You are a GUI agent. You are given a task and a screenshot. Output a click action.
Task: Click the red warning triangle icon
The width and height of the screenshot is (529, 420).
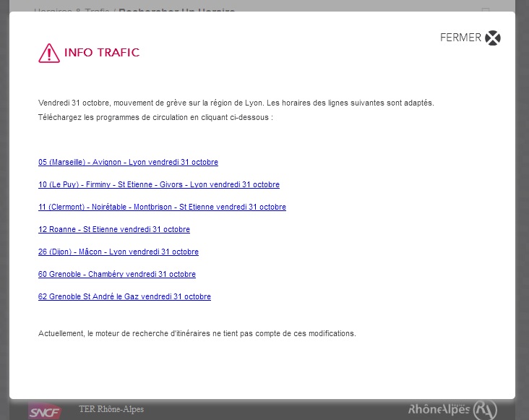coord(48,53)
